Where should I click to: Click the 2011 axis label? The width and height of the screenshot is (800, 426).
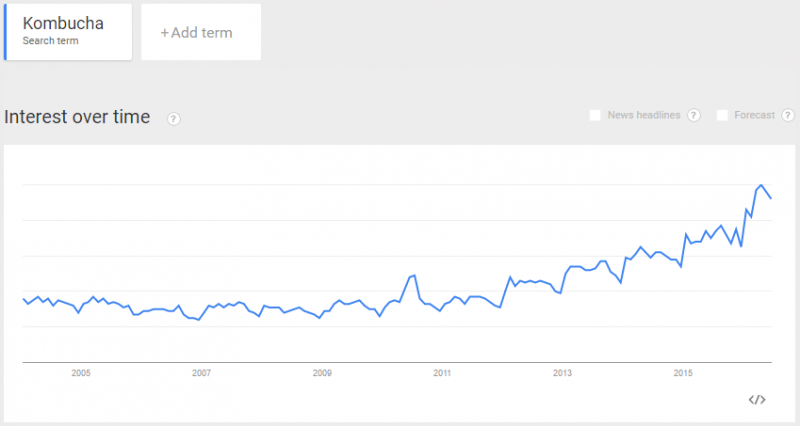442,374
